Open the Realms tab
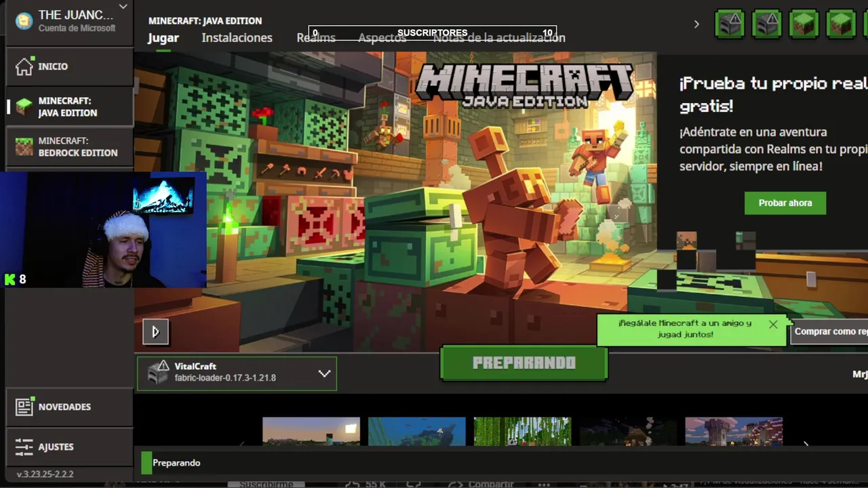 [x=316, y=38]
